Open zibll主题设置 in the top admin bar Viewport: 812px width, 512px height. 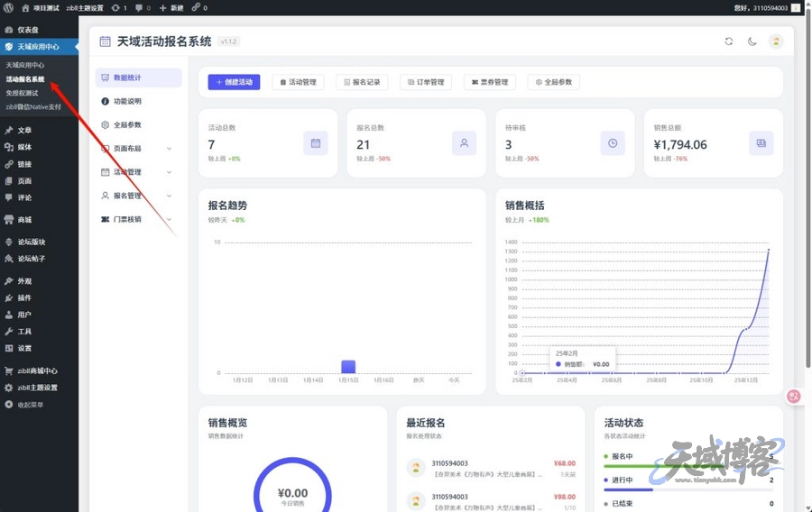[85, 8]
